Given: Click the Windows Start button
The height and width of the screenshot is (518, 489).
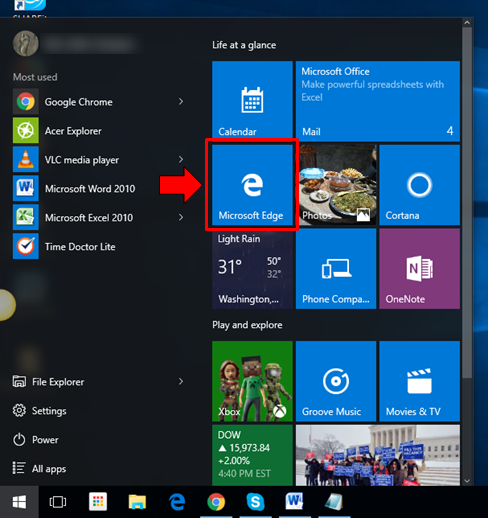Looking at the screenshot, I should tap(19, 502).
